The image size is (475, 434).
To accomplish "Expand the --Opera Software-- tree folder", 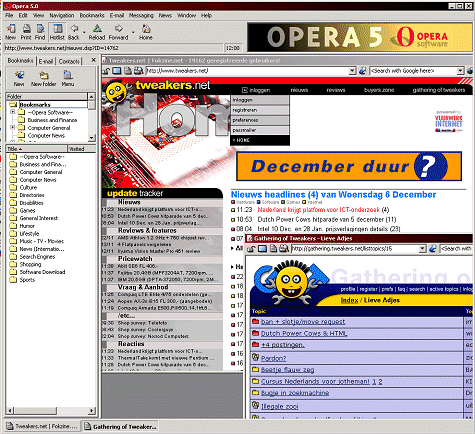I will [13, 112].
